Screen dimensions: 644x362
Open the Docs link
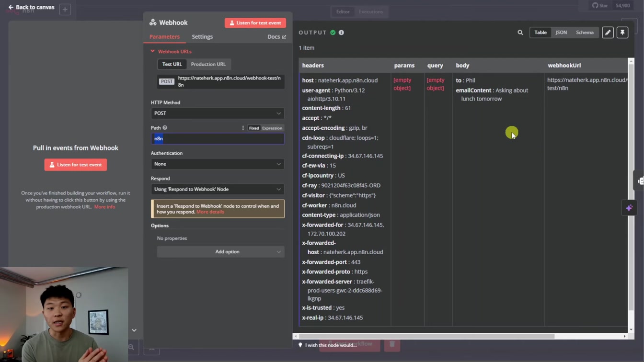click(276, 37)
